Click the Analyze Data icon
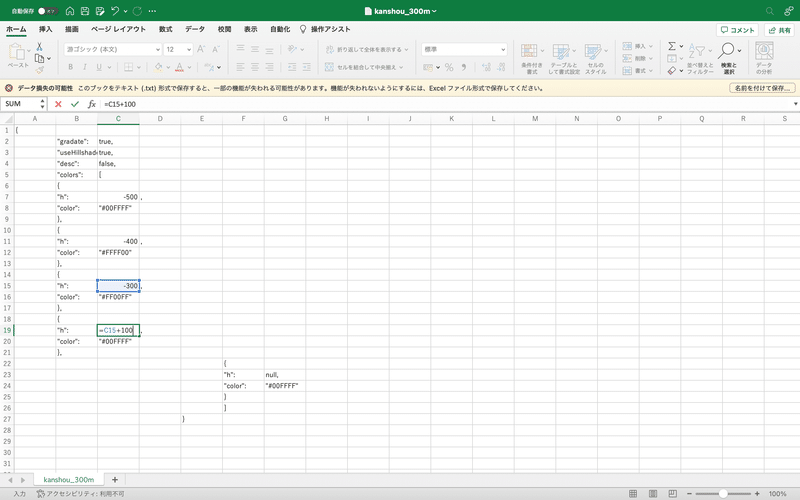Image resolution: width=800 pixels, height=500 pixels. tap(764, 51)
